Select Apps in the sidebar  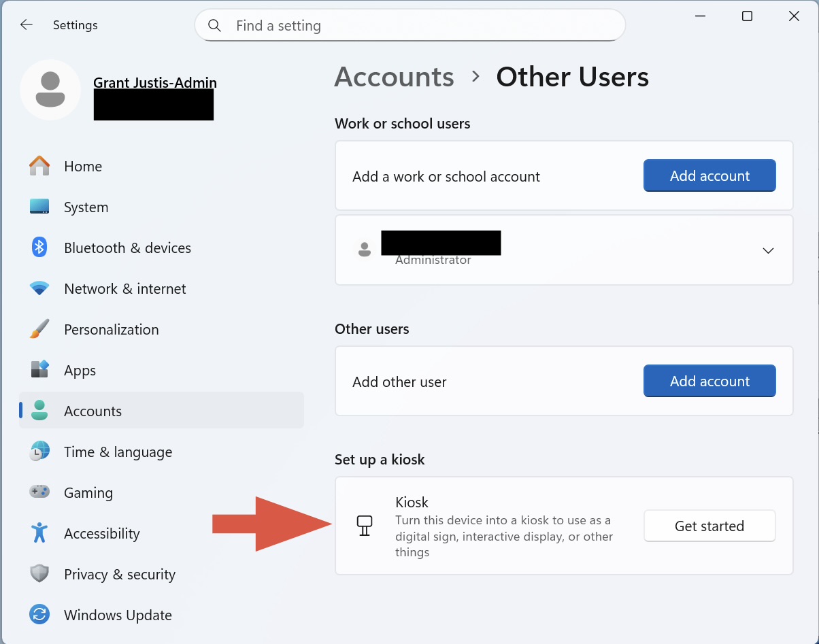[x=161, y=370]
